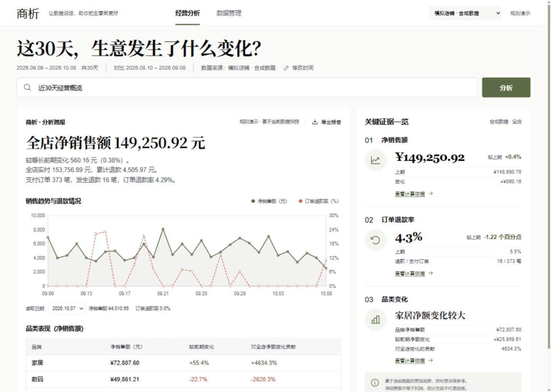This screenshot has height=392, width=551.
Task: Click the last data point at 10.08 on chart
Action: click(326, 268)
